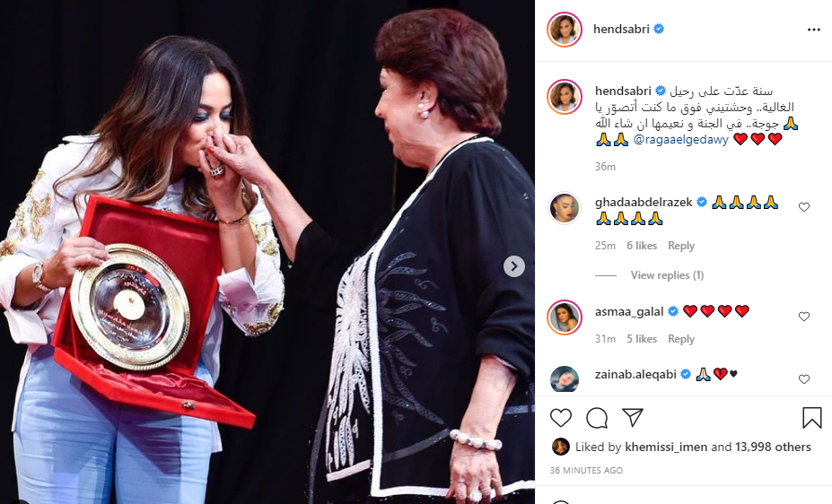Like the post with the heart icon
Image resolution: width=832 pixels, height=504 pixels.
[560, 418]
